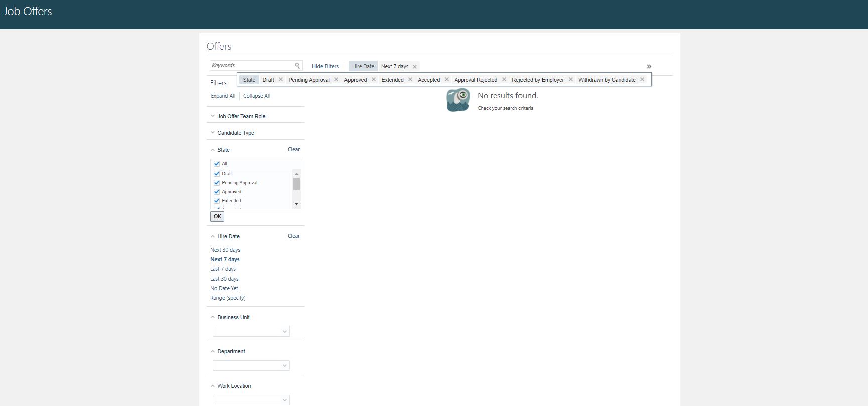Image resolution: width=868 pixels, height=406 pixels.
Task: Click the double-arrow overflow icon
Action: coord(649,66)
